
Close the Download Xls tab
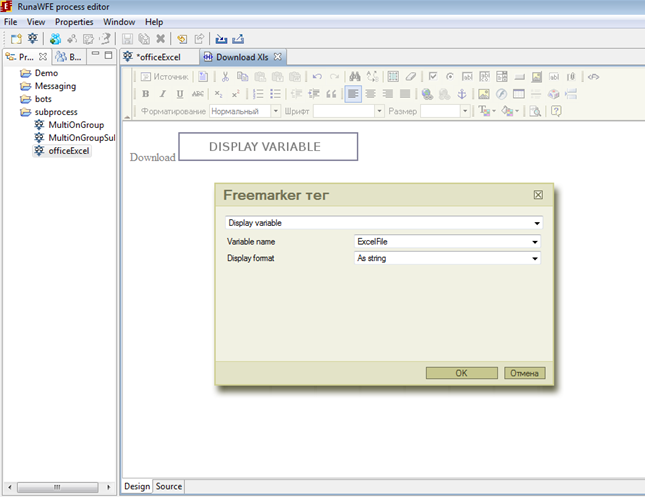[278, 57]
